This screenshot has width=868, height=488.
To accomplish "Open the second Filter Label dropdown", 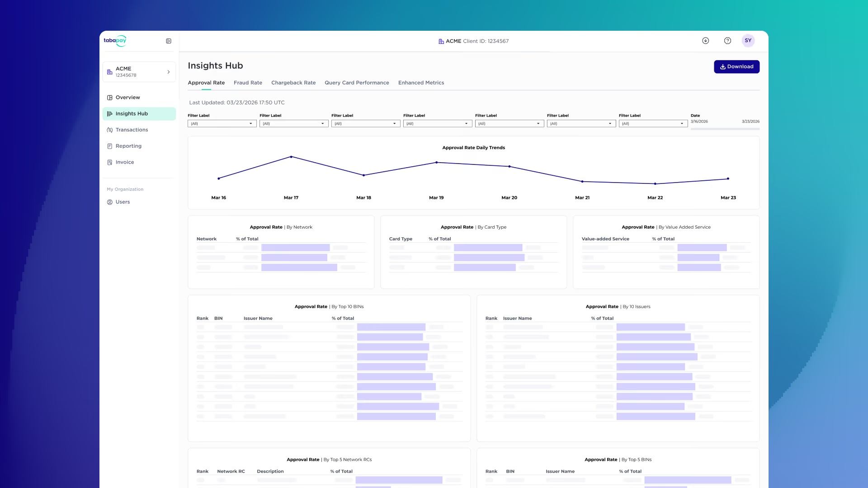I will point(294,123).
